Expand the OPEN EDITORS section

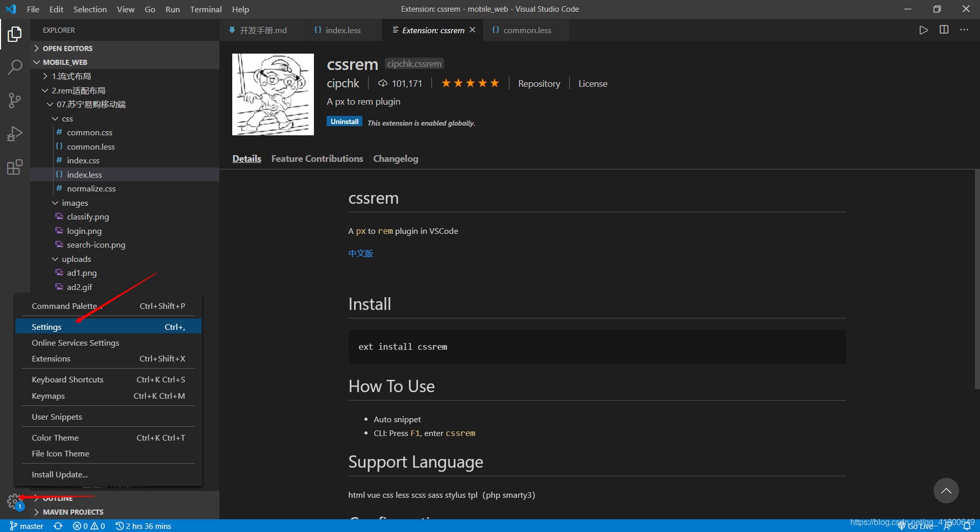tap(125, 49)
